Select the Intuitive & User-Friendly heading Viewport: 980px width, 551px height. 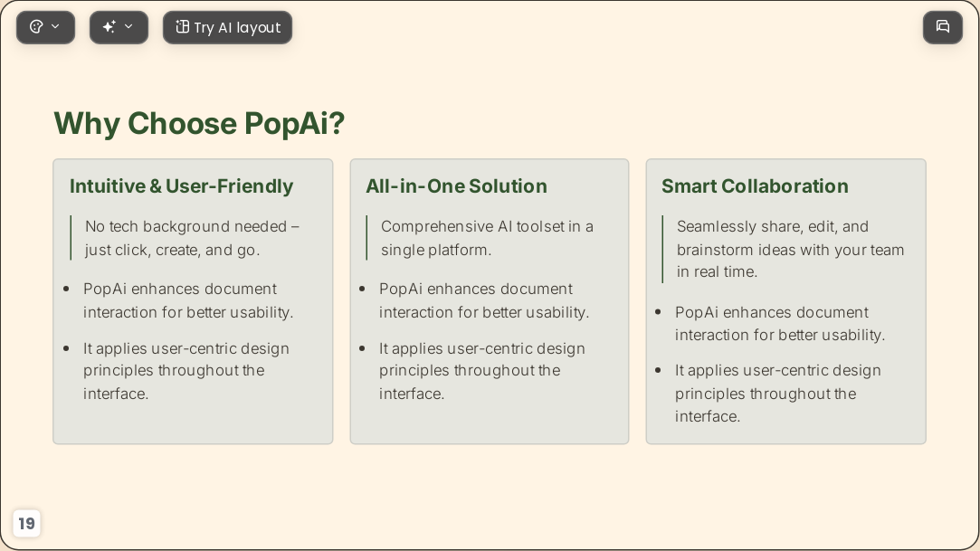(x=181, y=186)
